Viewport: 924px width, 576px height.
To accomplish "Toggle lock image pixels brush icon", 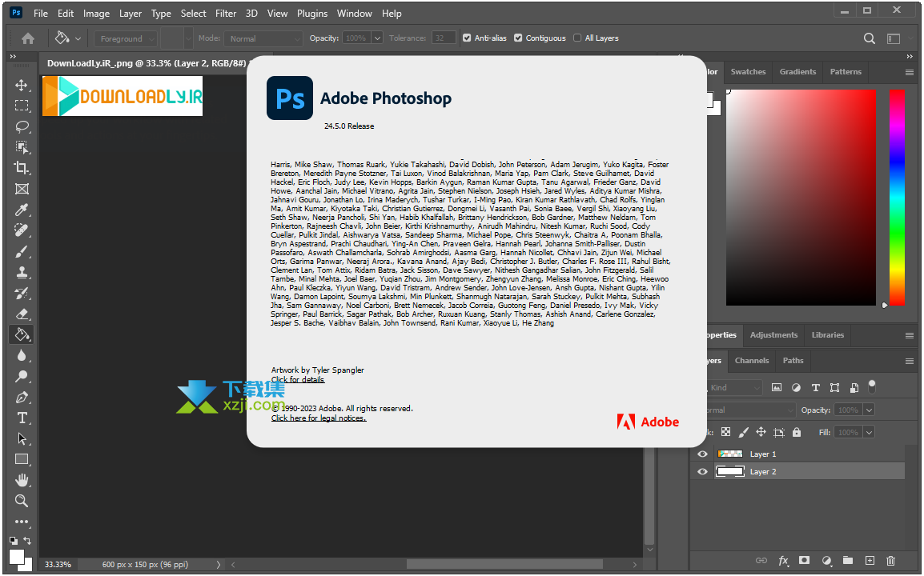I will (x=744, y=432).
